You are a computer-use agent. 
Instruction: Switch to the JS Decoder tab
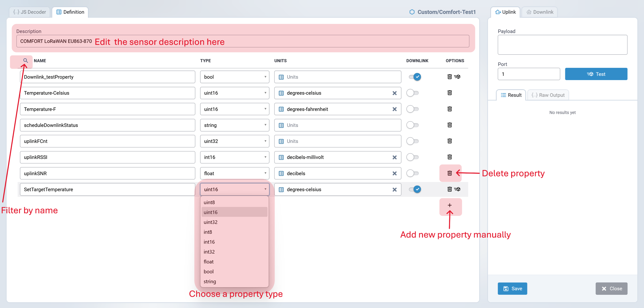29,12
